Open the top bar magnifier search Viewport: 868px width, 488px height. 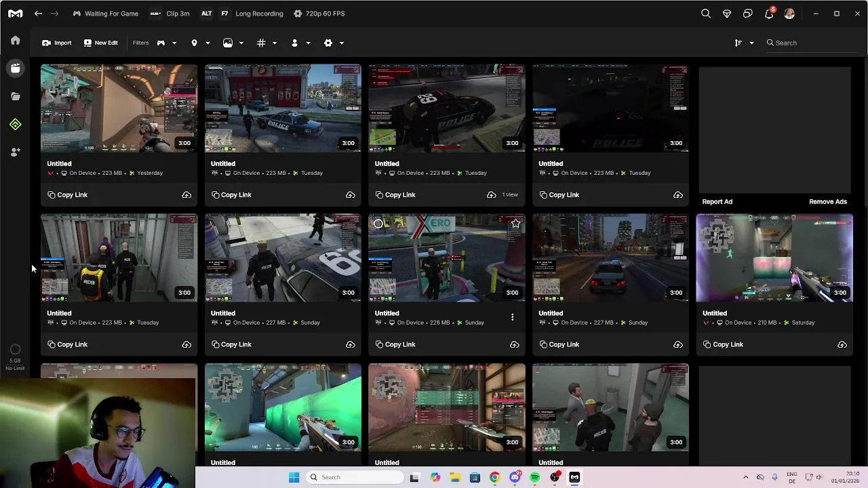[706, 14]
